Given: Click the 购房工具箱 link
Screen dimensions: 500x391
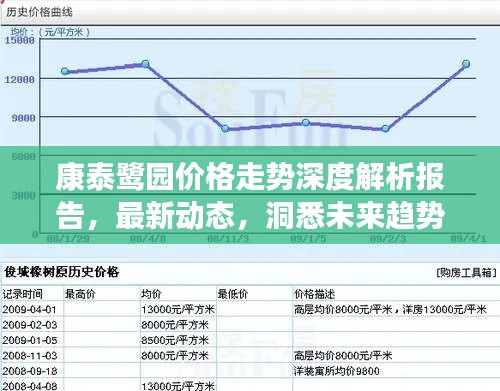Looking at the screenshot, I should point(466,273).
